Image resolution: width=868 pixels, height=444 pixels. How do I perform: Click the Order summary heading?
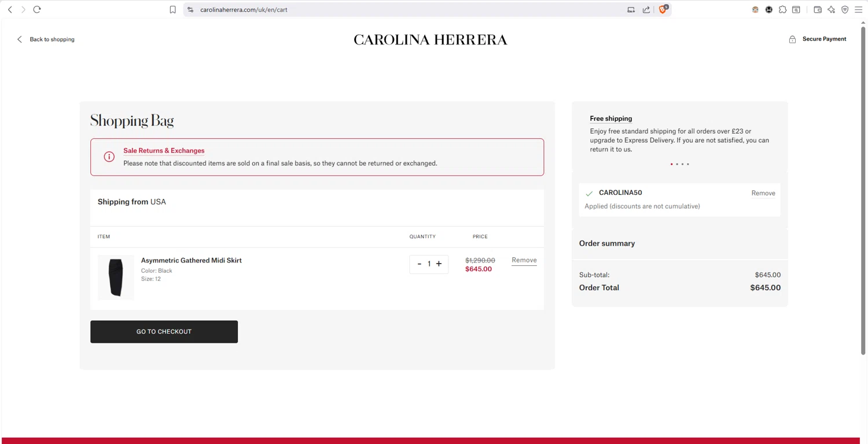pos(607,243)
